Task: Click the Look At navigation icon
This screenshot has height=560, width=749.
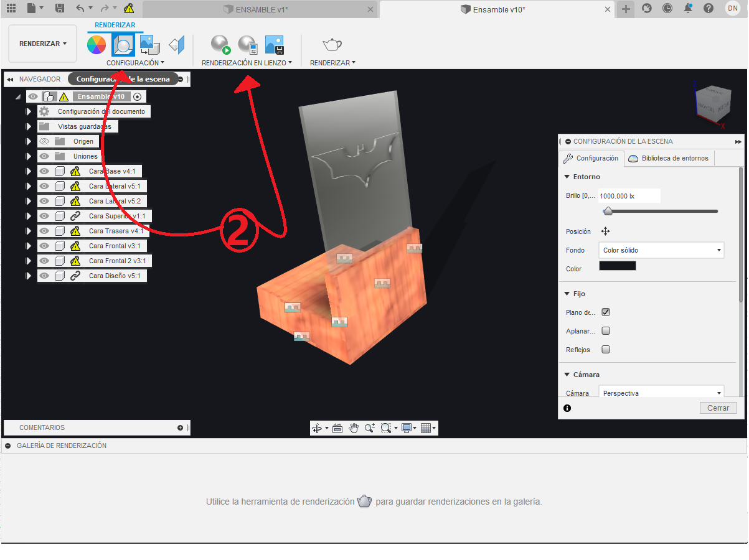Action: pyautogui.click(x=337, y=427)
